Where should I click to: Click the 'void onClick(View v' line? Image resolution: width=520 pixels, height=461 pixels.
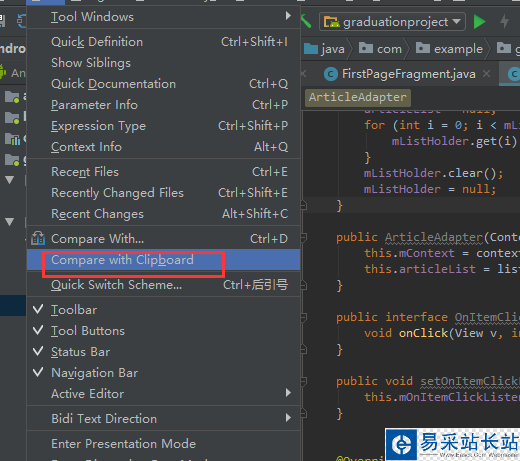tap(442, 333)
